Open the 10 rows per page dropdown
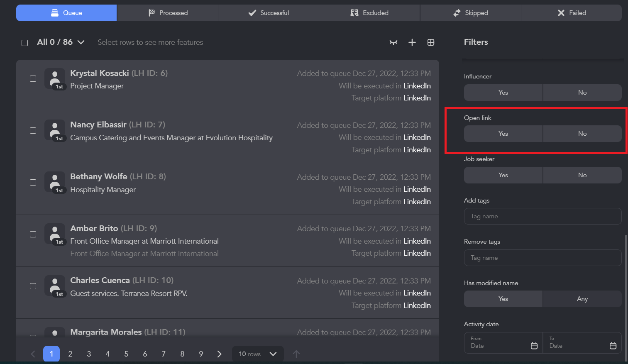Screen dimensions: 628x364 (258, 354)
